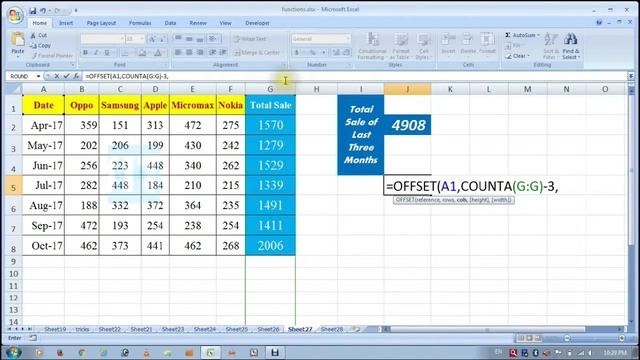Toggle Bold formatting

[86, 53]
